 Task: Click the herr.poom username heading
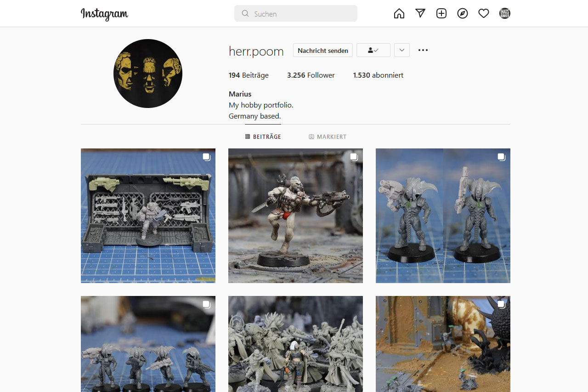click(x=256, y=51)
